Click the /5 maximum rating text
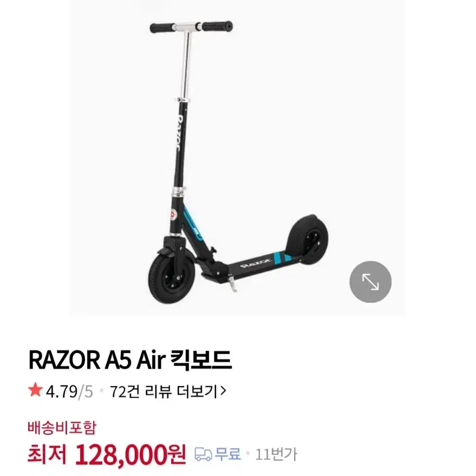 click(x=86, y=392)
